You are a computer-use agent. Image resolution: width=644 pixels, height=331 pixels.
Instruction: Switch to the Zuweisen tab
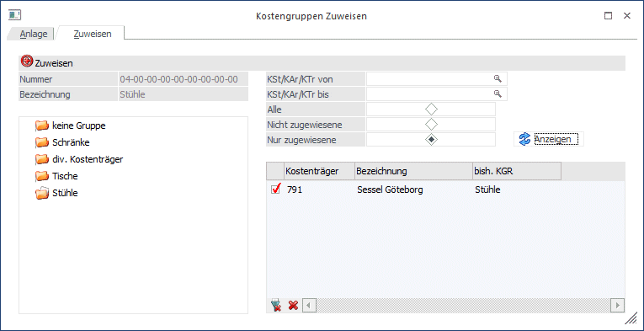click(93, 34)
